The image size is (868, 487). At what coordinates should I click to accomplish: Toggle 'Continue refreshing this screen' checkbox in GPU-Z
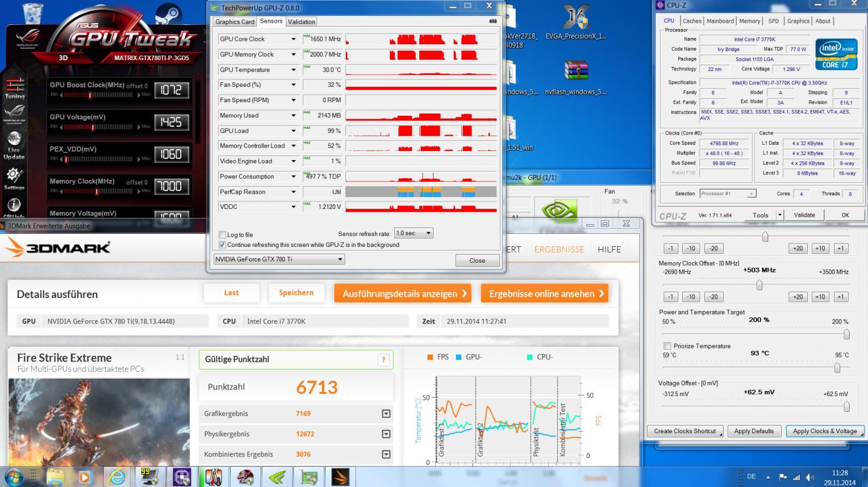[x=222, y=245]
